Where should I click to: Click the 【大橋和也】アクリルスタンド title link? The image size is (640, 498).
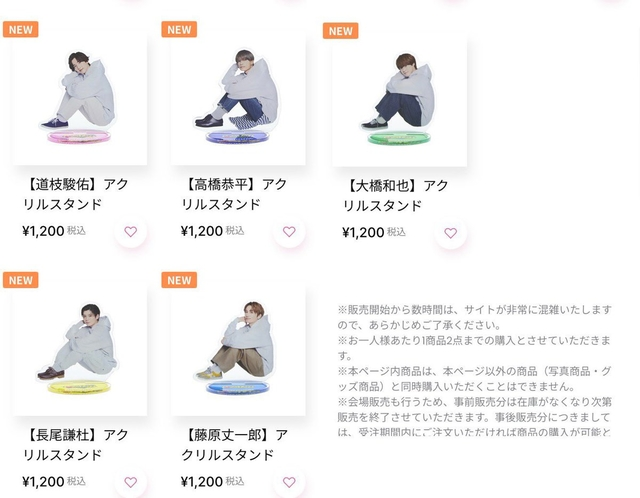pos(396,196)
